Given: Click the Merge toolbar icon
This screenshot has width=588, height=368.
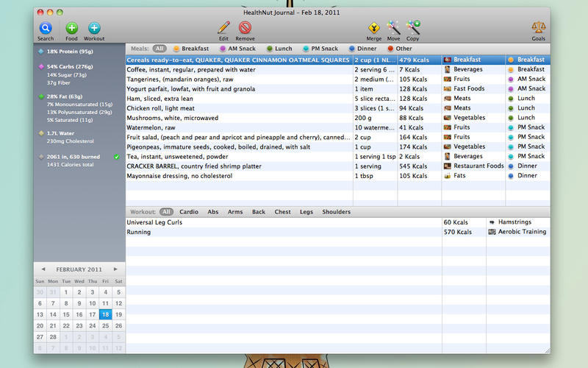Looking at the screenshot, I should (x=374, y=28).
